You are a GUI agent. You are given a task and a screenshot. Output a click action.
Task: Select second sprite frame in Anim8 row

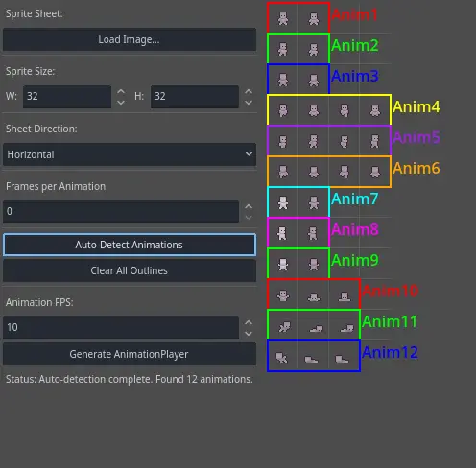(x=314, y=233)
